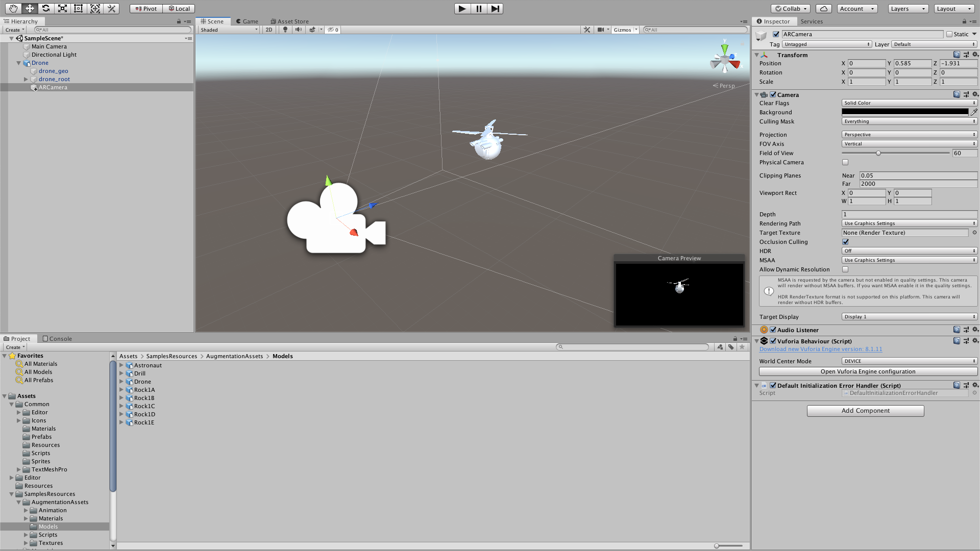This screenshot has height=551, width=980.
Task: Expand the Drone prefab in the Project panel
Action: (x=121, y=381)
